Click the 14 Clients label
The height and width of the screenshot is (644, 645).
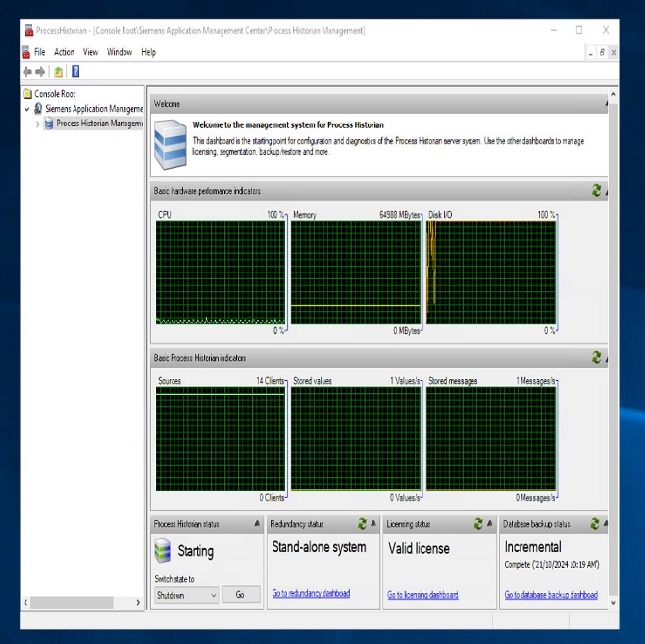pos(270,381)
